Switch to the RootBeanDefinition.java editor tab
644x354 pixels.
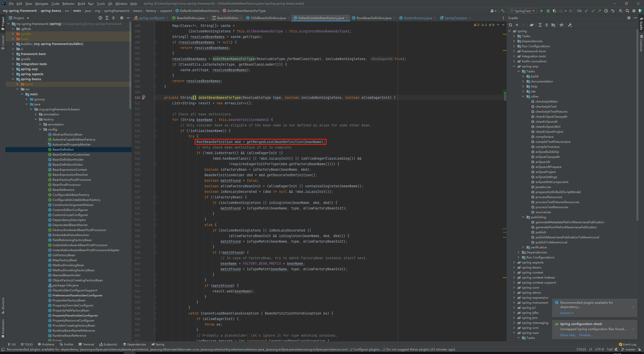(x=374, y=18)
